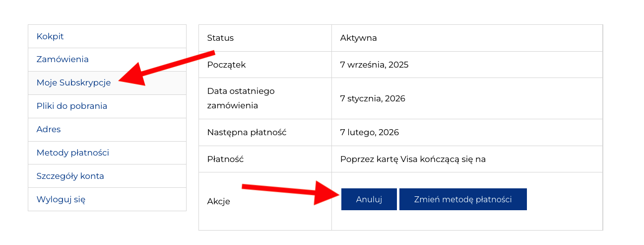Viewport: 644px width, 245px height.
Task: Select the Aktywna status value
Action: (359, 38)
